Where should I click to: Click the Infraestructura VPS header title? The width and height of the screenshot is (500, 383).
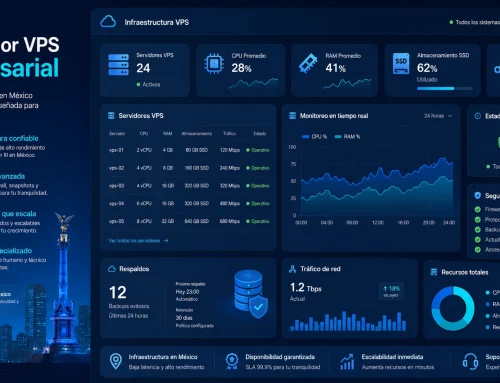click(157, 22)
